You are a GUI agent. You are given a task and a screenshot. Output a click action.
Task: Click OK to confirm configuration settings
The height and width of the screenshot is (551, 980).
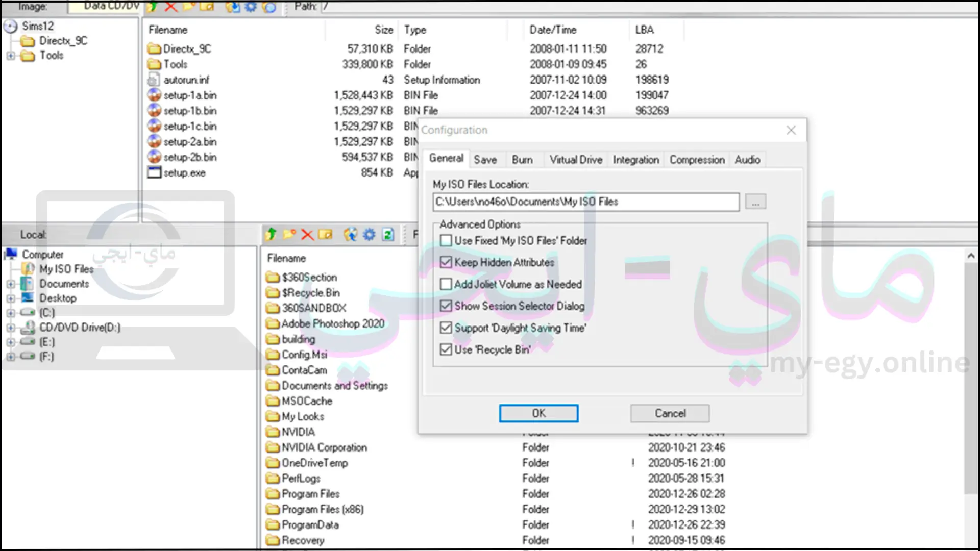pyautogui.click(x=538, y=413)
